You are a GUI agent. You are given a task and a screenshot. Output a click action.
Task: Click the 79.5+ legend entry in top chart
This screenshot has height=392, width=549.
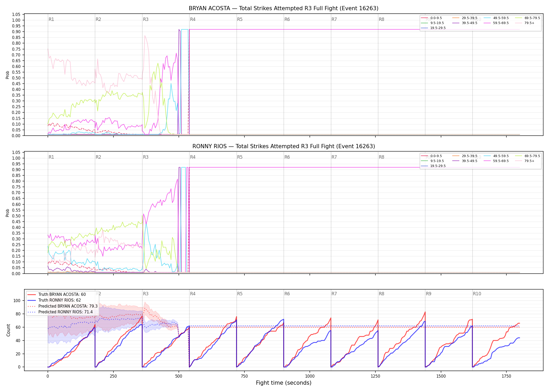click(525, 23)
